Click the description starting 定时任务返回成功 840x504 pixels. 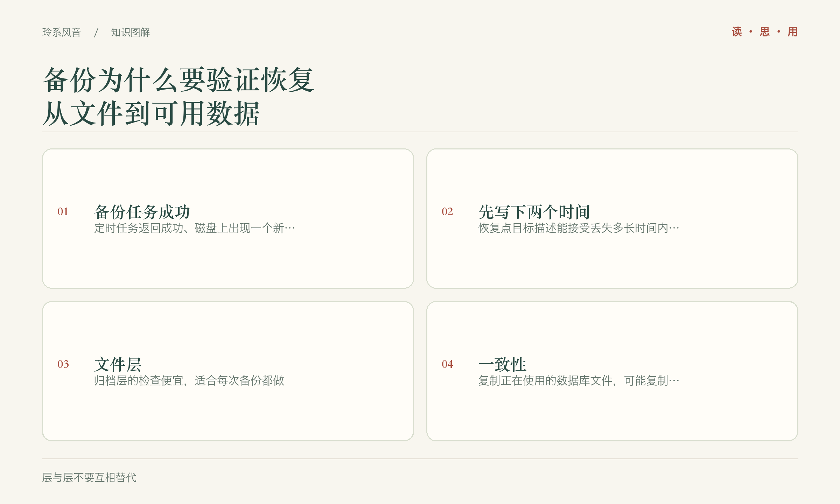195,228
